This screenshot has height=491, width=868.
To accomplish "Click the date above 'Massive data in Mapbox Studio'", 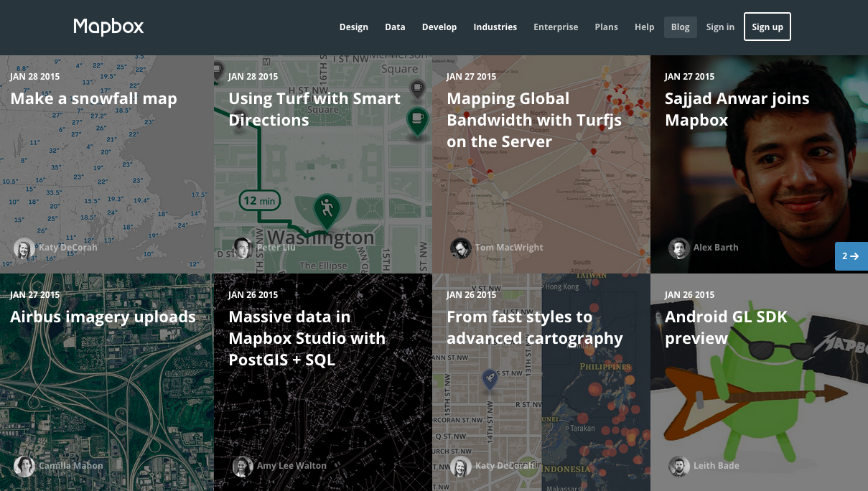I will coord(253,295).
